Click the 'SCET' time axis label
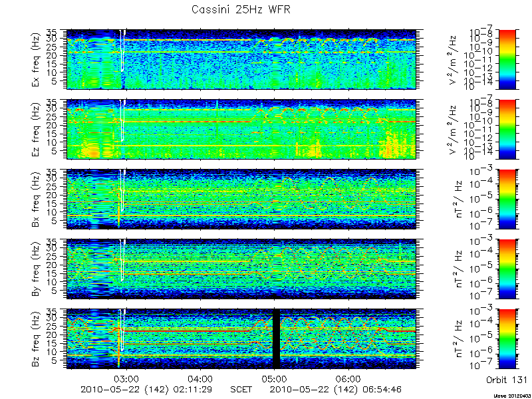 point(241,389)
